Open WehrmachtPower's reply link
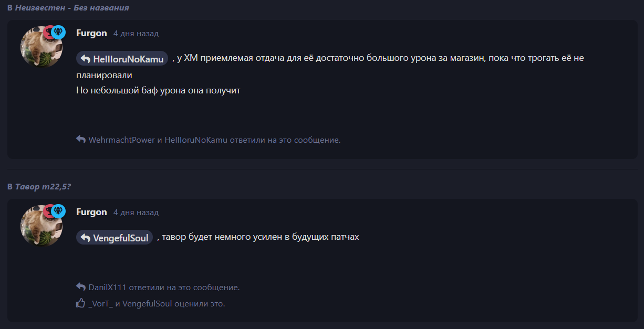This screenshot has height=329, width=644. (122, 140)
